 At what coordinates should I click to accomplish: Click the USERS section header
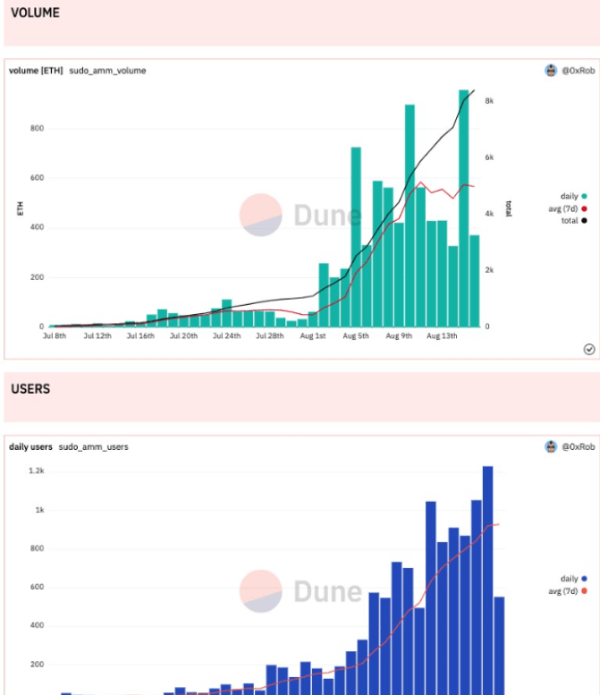[30, 389]
